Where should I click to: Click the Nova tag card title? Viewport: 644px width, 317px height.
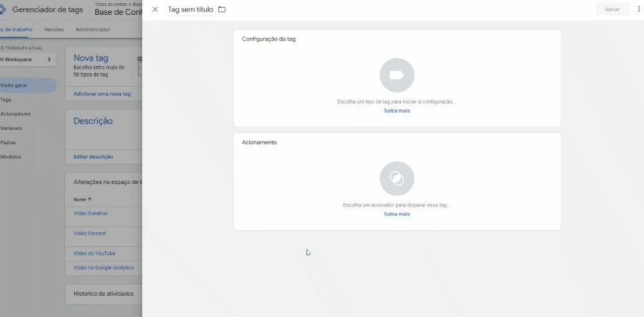(x=91, y=59)
